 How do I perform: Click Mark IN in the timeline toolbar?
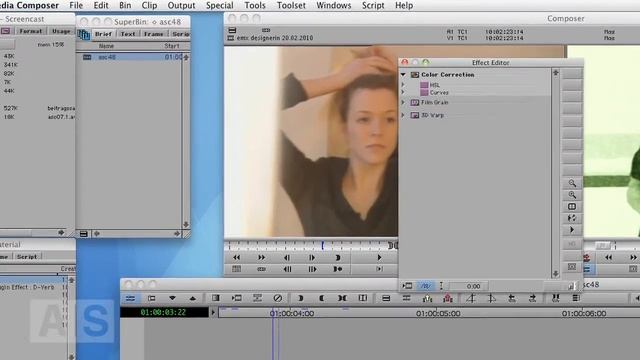point(301,298)
